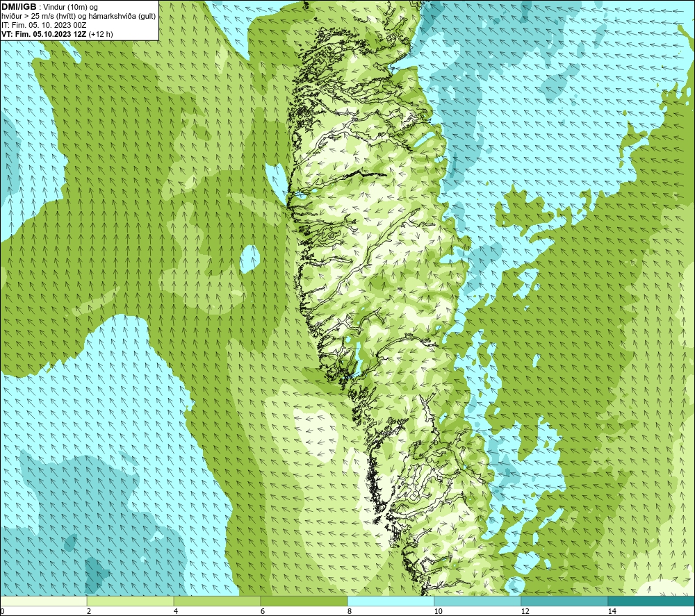
Task: Click the dark teal legend segment above 14
Action: click(x=651, y=601)
